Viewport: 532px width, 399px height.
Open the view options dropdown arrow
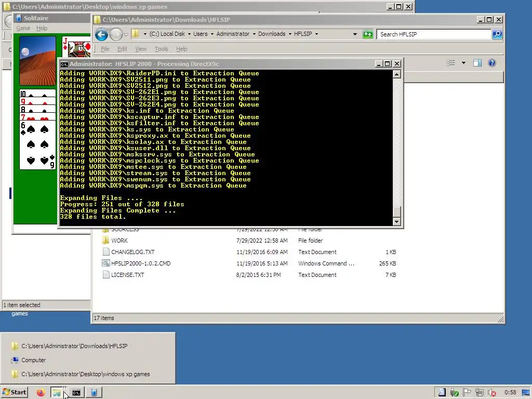pyautogui.click(x=463, y=63)
